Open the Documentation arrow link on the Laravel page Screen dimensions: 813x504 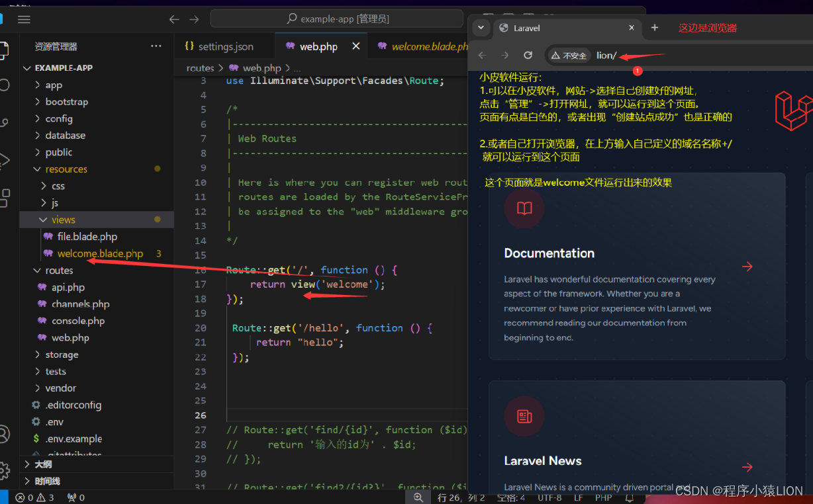pyautogui.click(x=747, y=267)
